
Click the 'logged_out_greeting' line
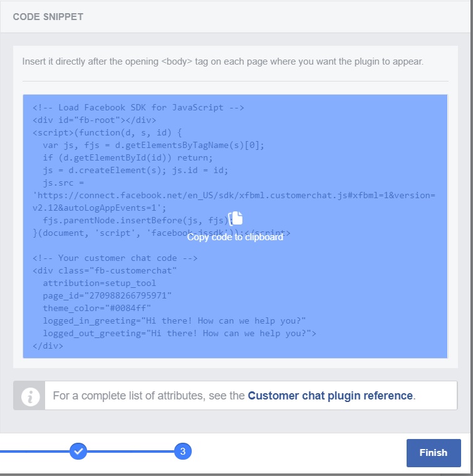pos(180,333)
